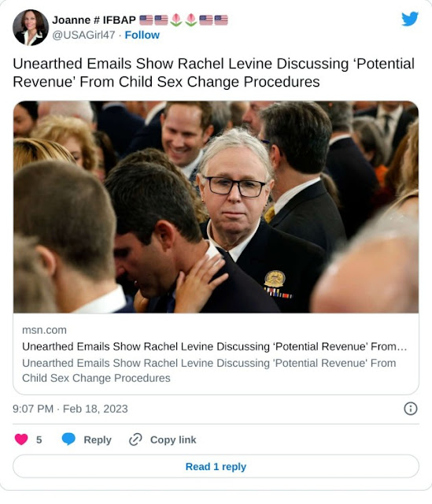432x504 pixels.
Task: Open the 9:07 PM Feb 18, 2023 timestamp
Action: pyautogui.click(x=70, y=409)
